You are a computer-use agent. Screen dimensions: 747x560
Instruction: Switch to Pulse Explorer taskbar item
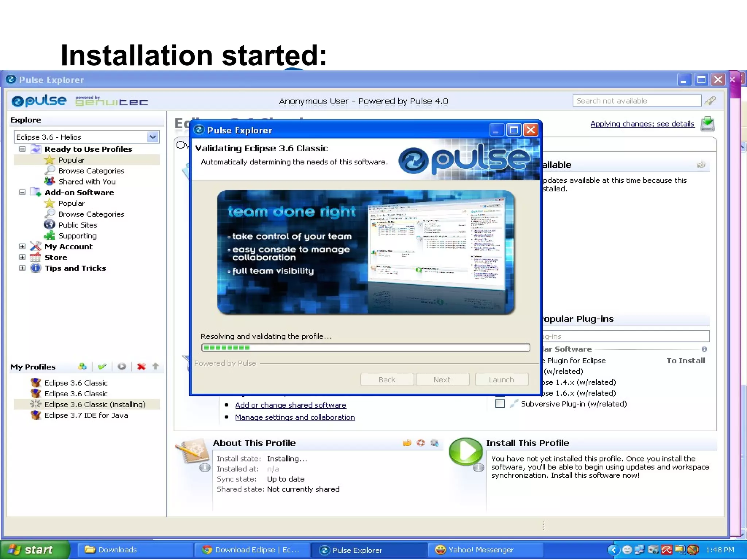pos(368,550)
